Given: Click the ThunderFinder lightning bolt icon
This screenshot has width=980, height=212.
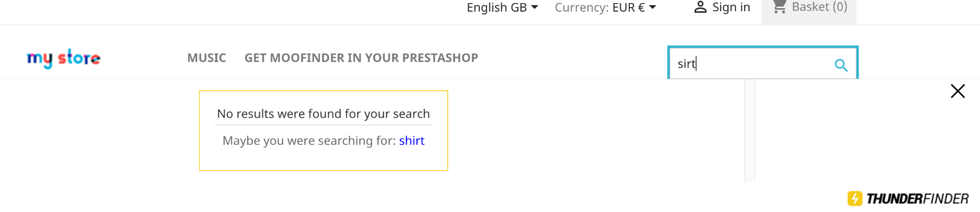Looking at the screenshot, I should coord(855,198).
